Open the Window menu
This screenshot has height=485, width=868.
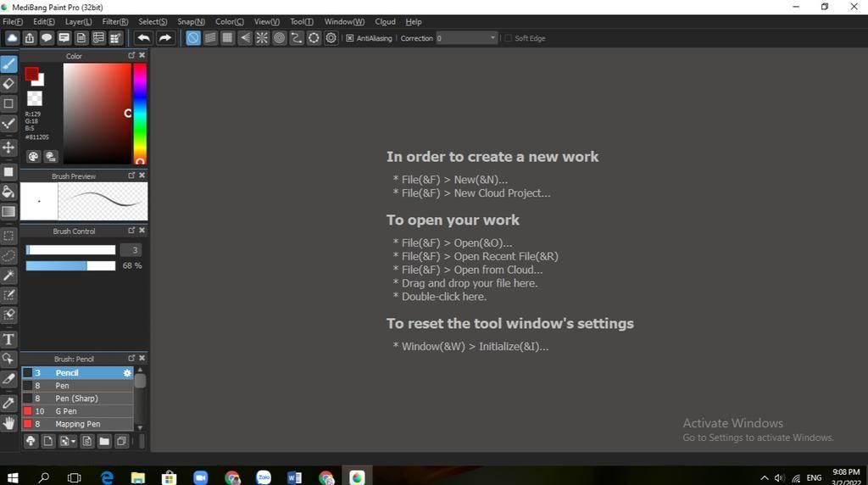click(344, 21)
